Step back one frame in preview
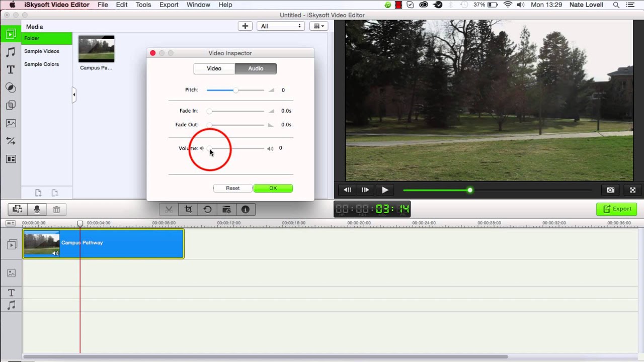 click(347, 190)
